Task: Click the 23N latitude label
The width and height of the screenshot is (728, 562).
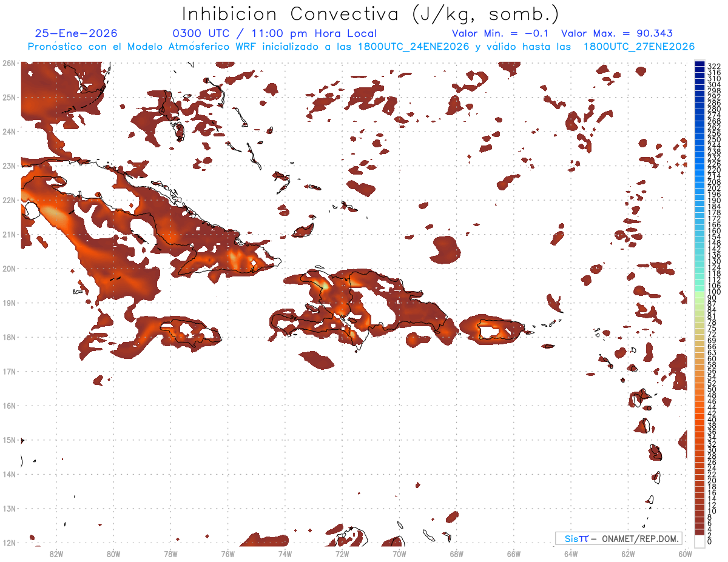Action: click(x=8, y=166)
